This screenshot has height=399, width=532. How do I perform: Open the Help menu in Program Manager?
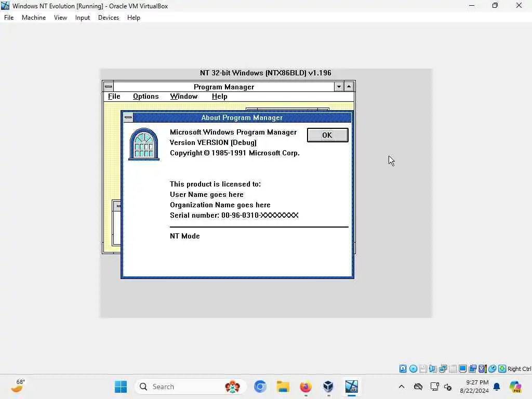tap(220, 96)
